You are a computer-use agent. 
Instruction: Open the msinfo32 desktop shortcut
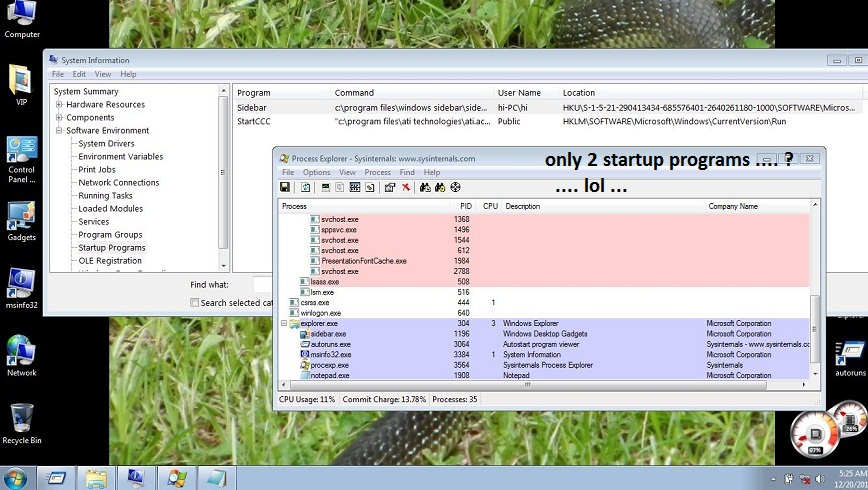tap(22, 288)
